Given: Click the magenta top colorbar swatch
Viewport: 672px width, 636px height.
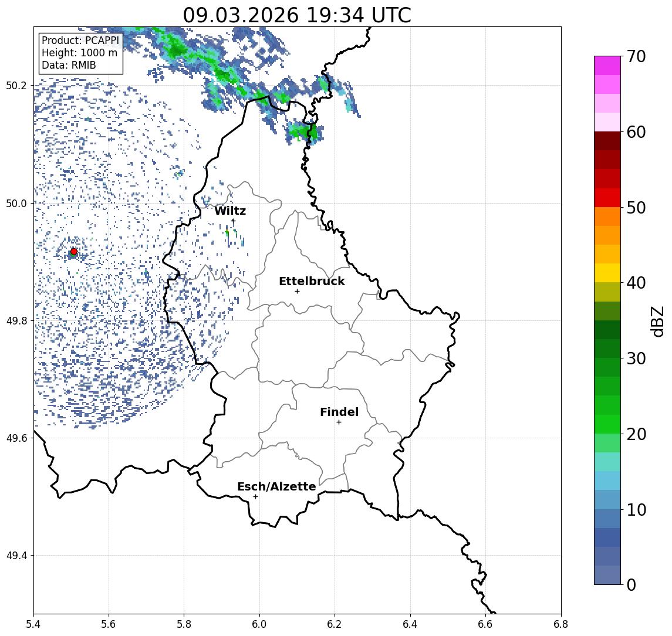Looking at the screenshot, I should 607,66.
